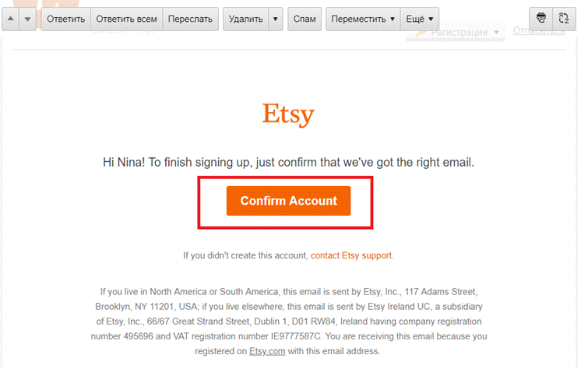The height and width of the screenshot is (369, 588).
Task: Open the Удалить dropdown arrow
Action: [275, 19]
